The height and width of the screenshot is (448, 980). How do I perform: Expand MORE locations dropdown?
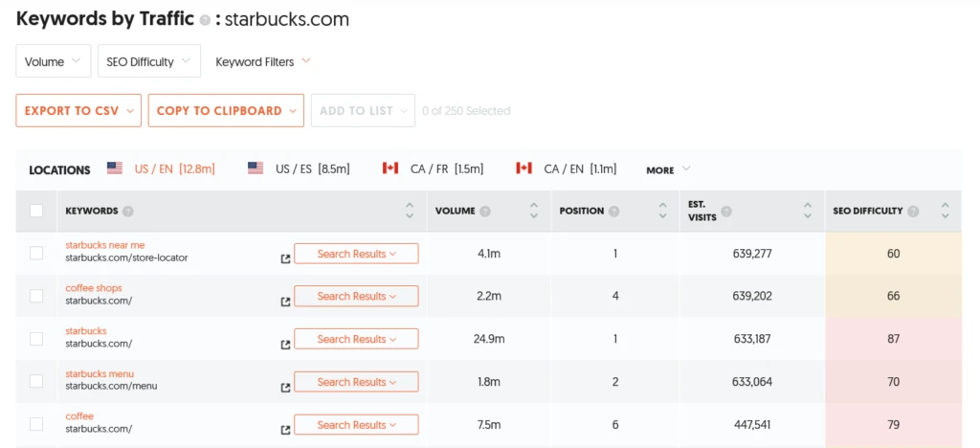668,169
